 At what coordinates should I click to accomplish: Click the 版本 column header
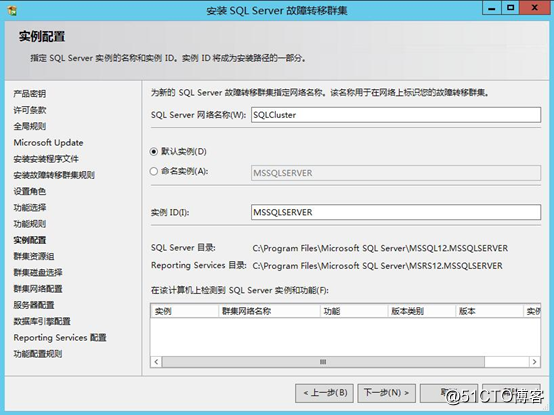(489, 311)
